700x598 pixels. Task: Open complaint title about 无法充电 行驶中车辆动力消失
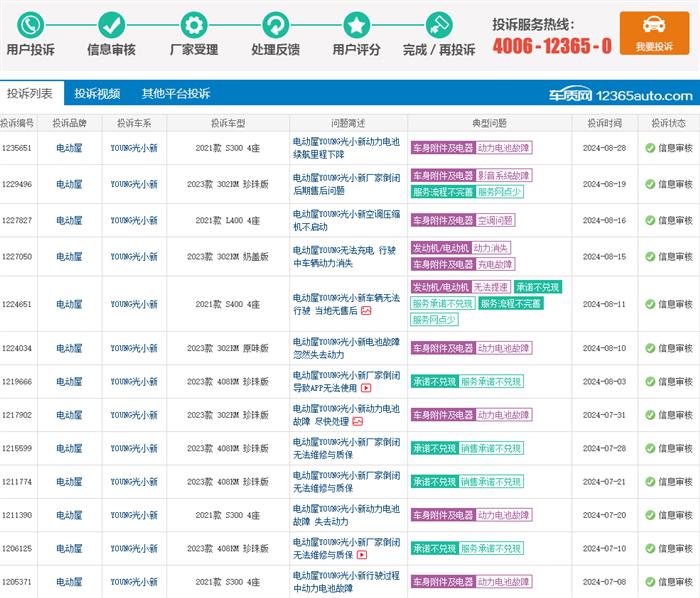[x=344, y=257]
